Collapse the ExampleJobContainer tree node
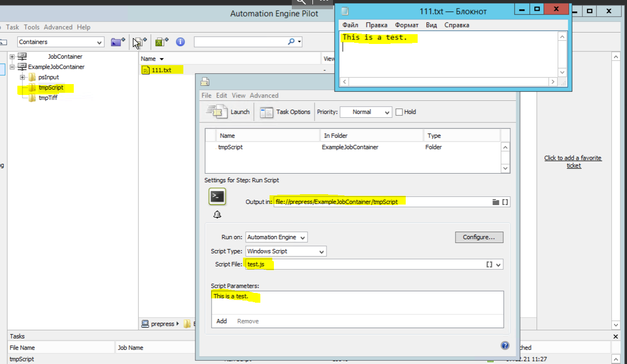 click(12, 67)
